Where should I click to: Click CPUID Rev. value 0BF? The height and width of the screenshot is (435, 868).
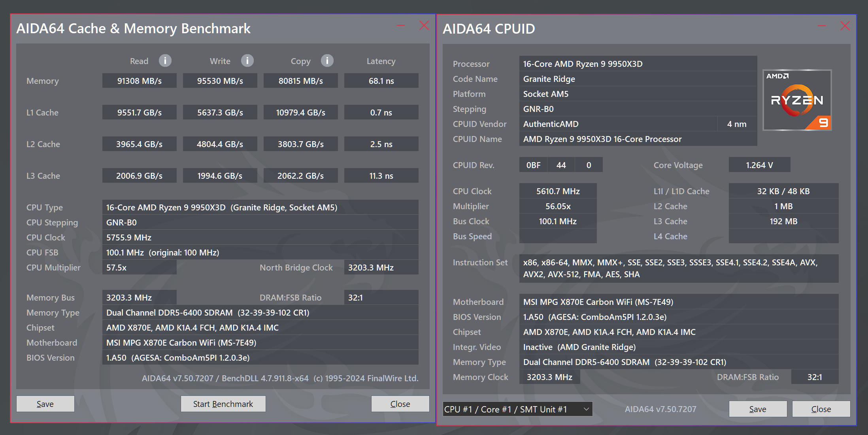click(533, 165)
